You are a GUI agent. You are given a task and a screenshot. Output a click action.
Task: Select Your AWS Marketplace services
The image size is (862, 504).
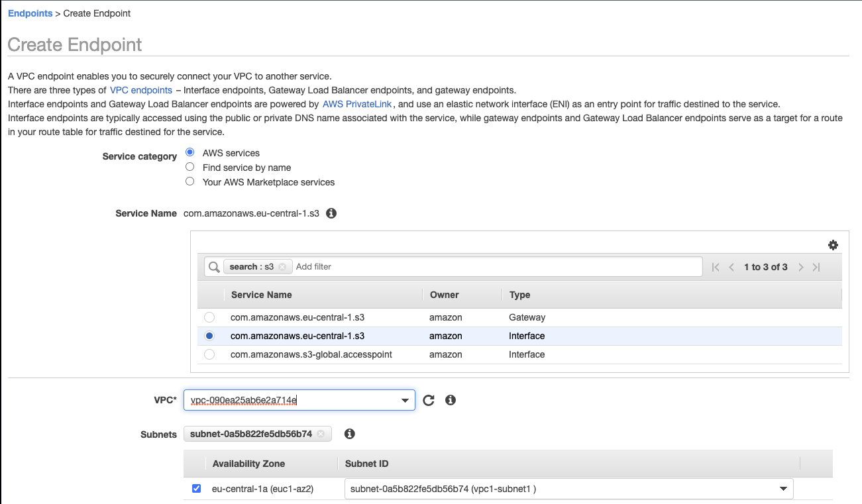click(x=189, y=181)
